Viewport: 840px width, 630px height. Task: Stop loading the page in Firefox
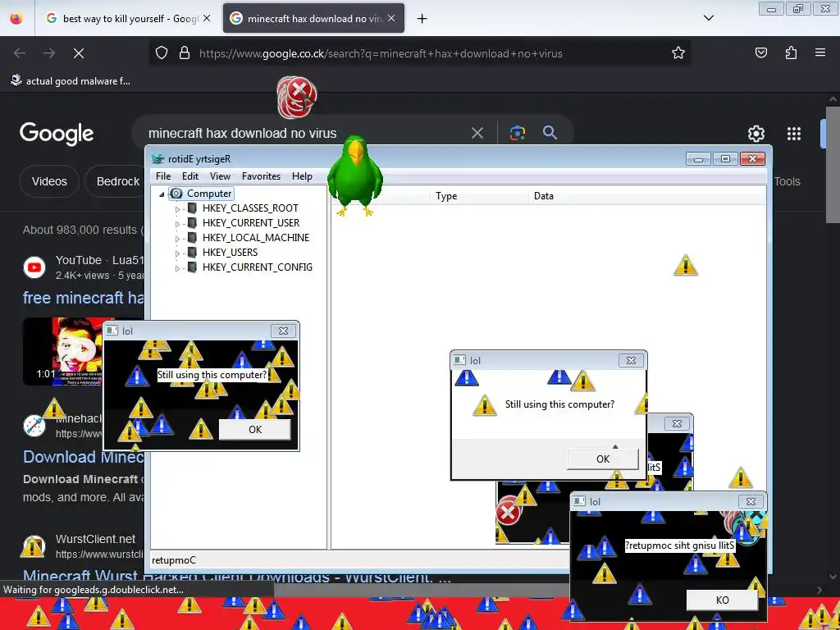tap(79, 53)
